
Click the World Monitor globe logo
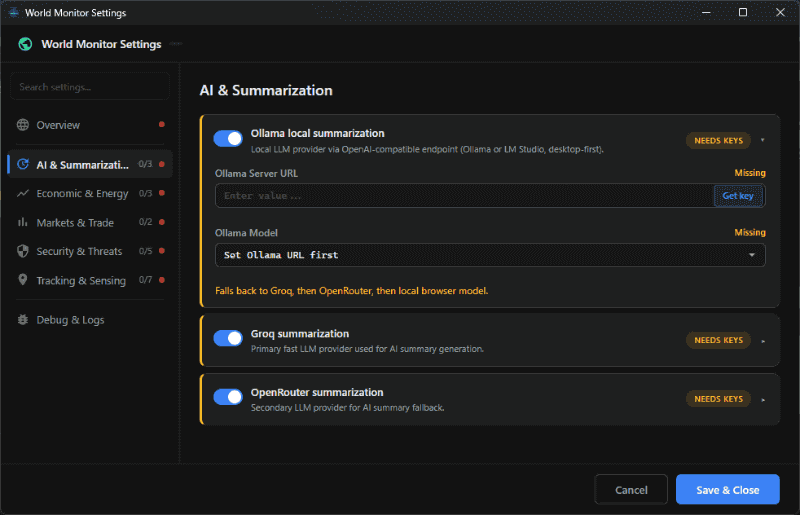25,44
